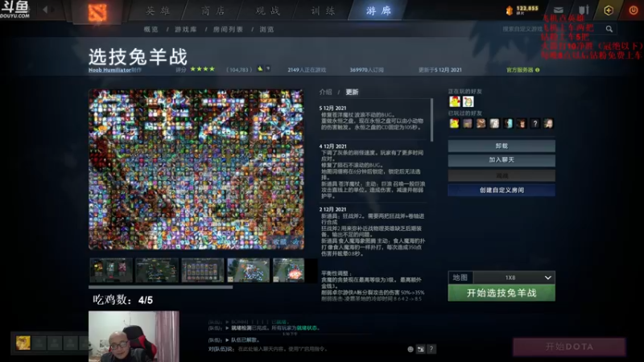Click last avatar in previously-played friends row
This screenshot has width=644, height=362.
tap(548, 123)
